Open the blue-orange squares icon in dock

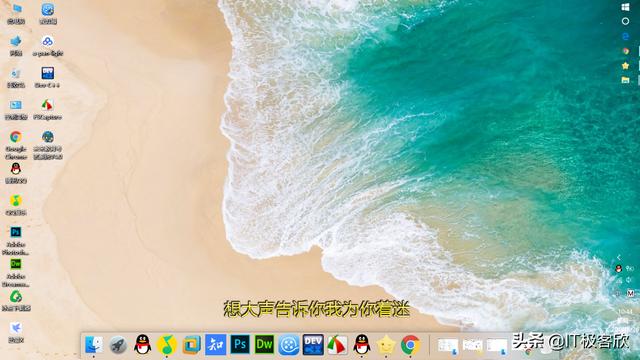pos(191,345)
